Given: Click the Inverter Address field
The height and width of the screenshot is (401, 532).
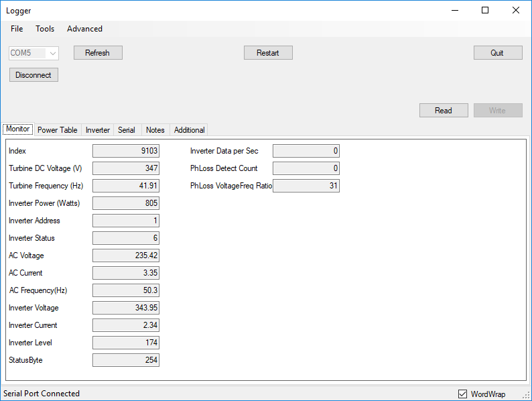Looking at the screenshot, I should point(126,221).
